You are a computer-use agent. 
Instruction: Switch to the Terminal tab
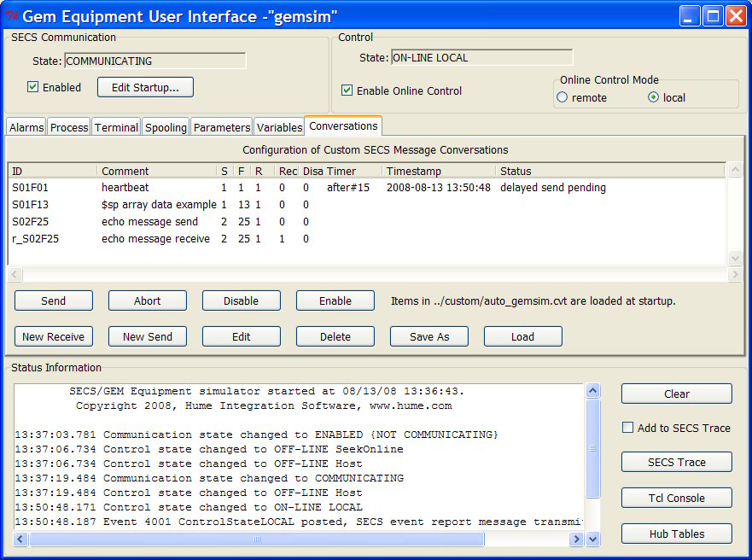(x=116, y=126)
